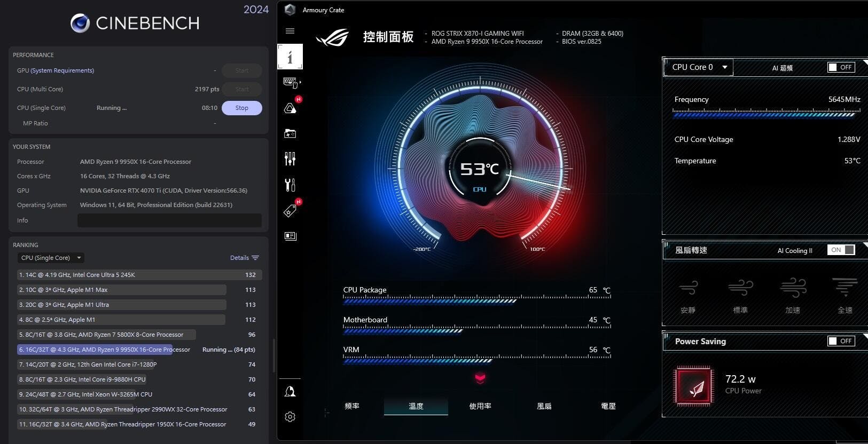Viewport: 868px width, 444px height.
Task: Select the Intel Core Ultra 5 245K ranking row
Action: [x=139, y=275]
